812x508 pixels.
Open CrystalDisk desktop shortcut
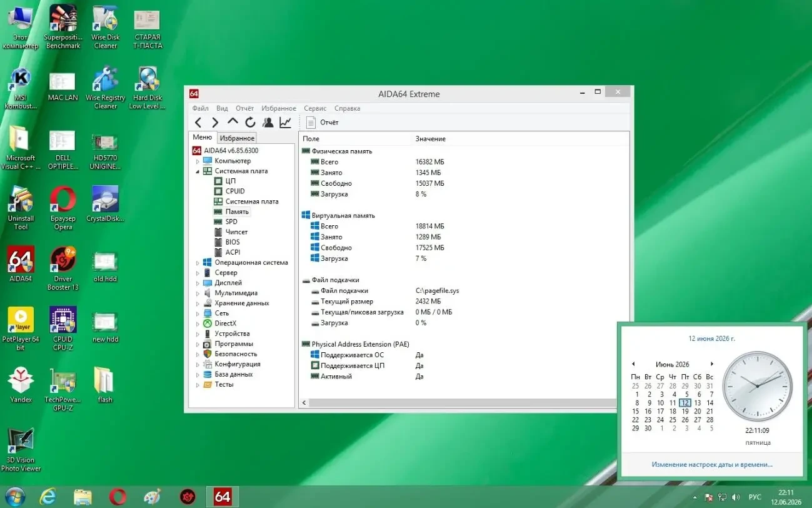(105, 204)
